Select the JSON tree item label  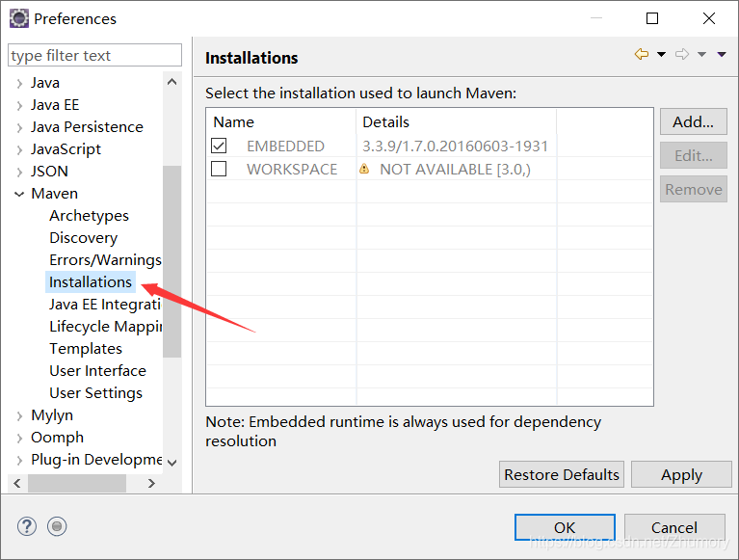49,172
